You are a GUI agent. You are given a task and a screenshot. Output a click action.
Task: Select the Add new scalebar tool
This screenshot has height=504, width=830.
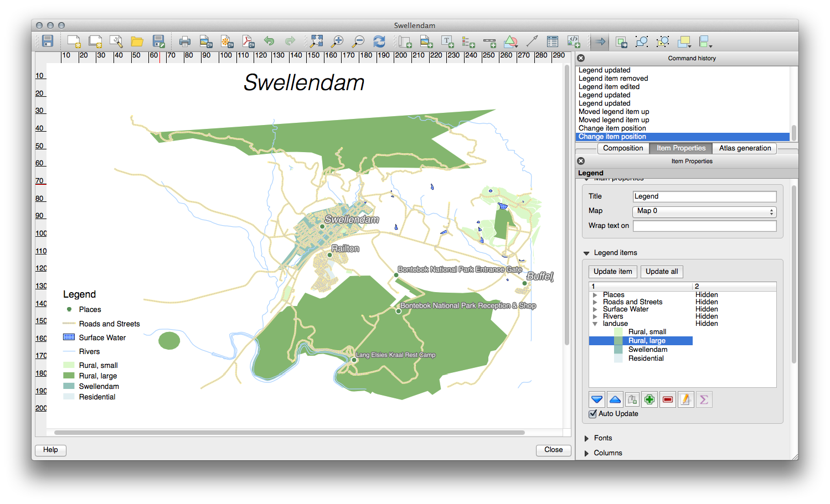489,41
